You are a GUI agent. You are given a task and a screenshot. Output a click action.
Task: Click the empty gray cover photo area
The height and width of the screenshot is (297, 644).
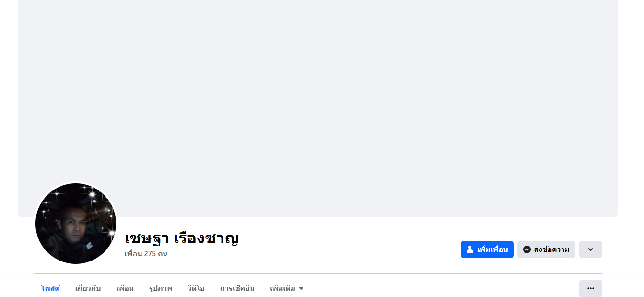(318, 96)
